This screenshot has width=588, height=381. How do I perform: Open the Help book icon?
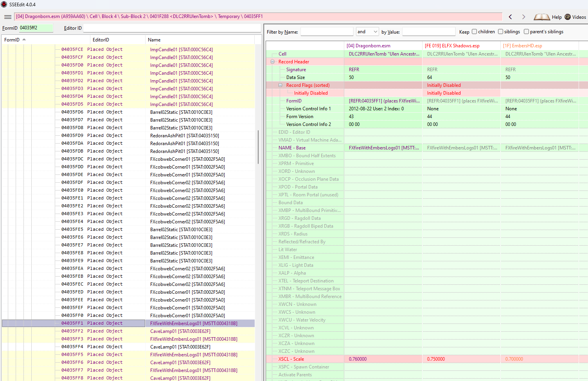[542, 17]
